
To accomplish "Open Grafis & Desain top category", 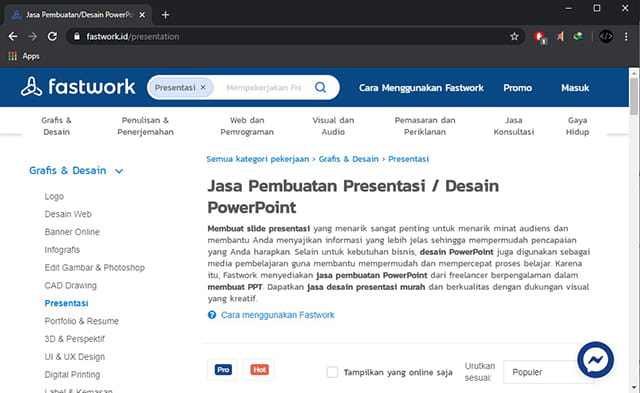I will click(x=56, y=126).
